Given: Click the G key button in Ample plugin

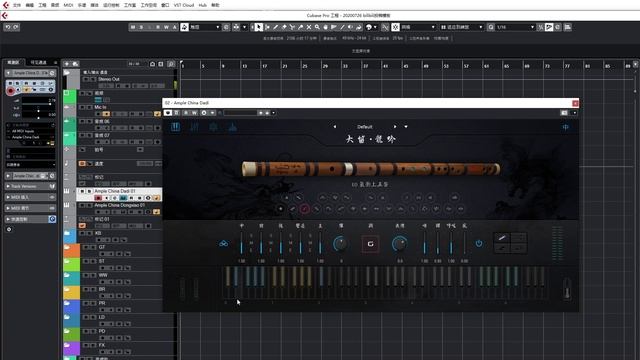Looking at the screenshot, I should pyautogui.click(x=370, y=244).
